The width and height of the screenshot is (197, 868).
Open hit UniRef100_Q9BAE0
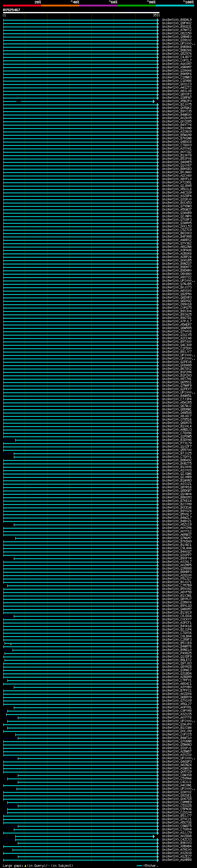177,37
